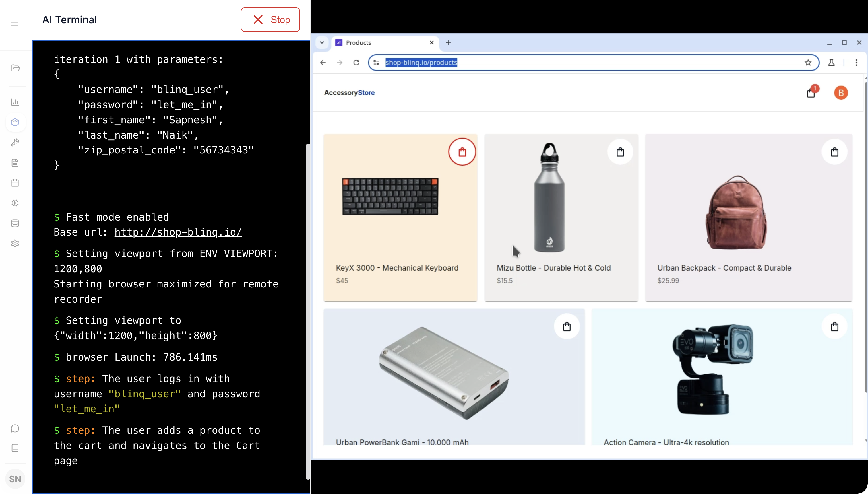
Task: Click the terminal vertical scrollbar
Action: coord(307,305)
